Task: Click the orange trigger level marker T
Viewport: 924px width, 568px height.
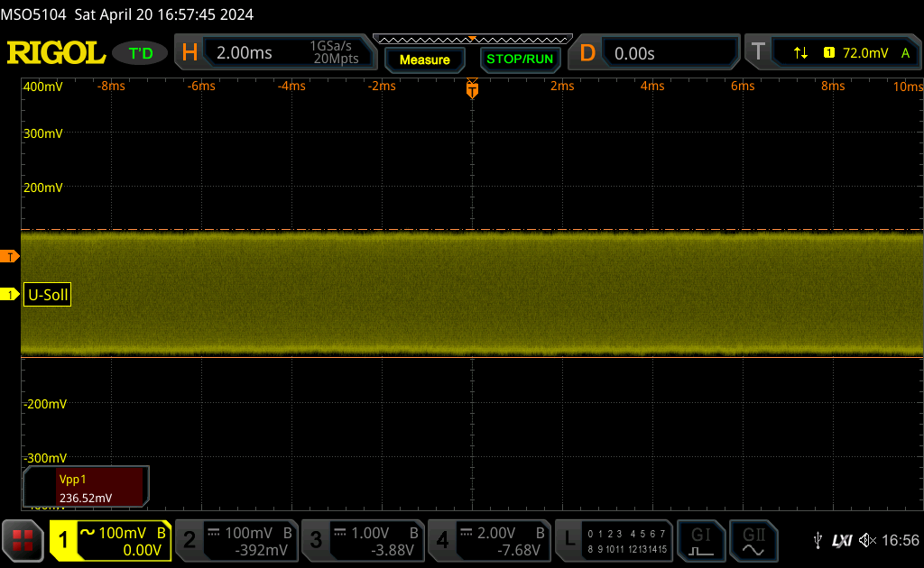Action: (x=11, y=257)
